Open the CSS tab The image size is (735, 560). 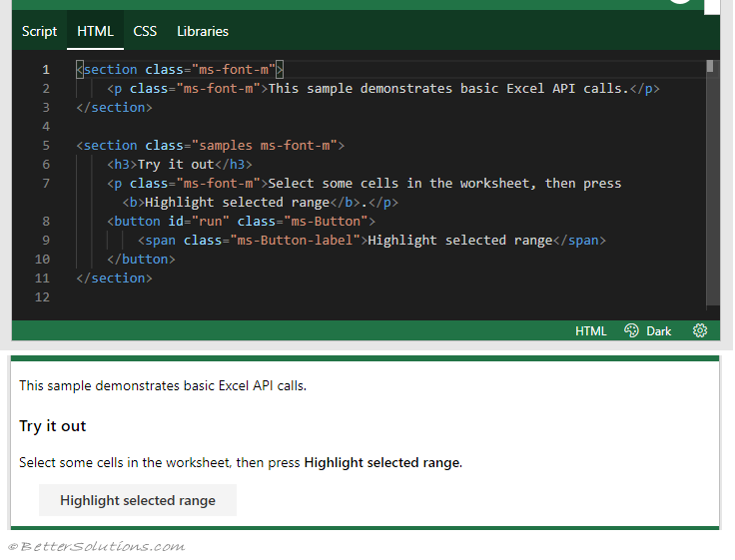pyautogui.click(x=145, y=31)
